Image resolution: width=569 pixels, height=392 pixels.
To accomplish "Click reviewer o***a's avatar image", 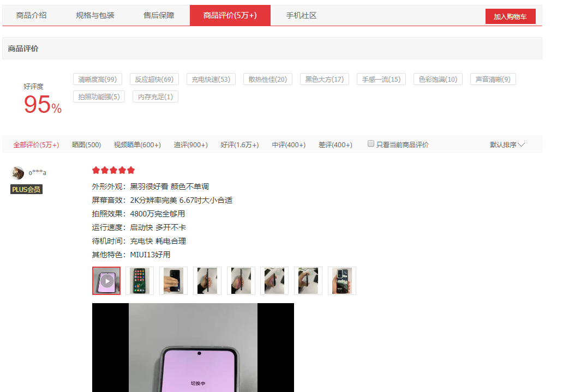I will [17, 172].
